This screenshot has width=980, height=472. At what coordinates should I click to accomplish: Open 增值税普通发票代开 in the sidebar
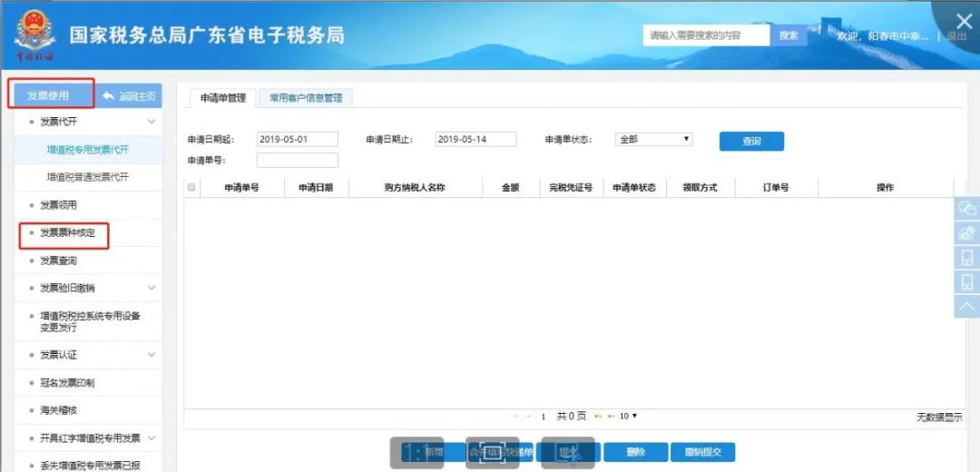(x=88, y=177)
